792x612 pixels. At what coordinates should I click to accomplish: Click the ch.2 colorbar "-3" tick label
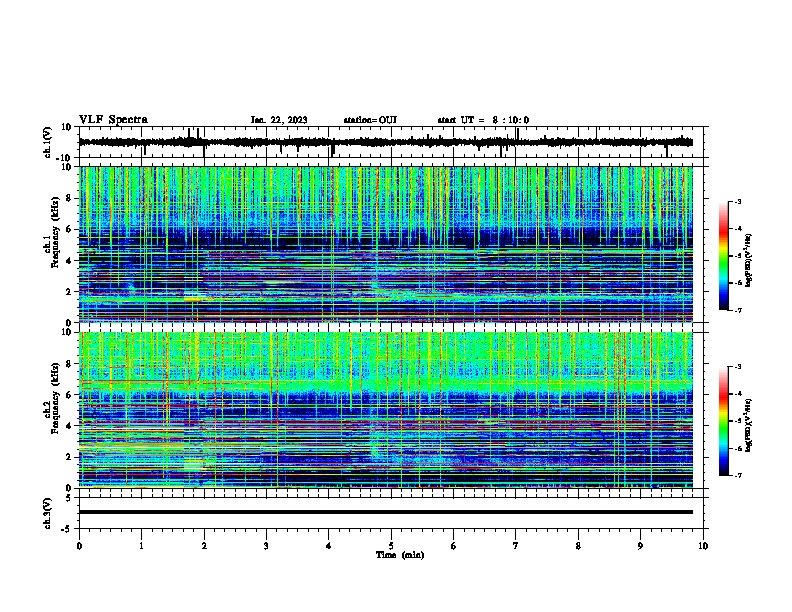pos(737,367)
